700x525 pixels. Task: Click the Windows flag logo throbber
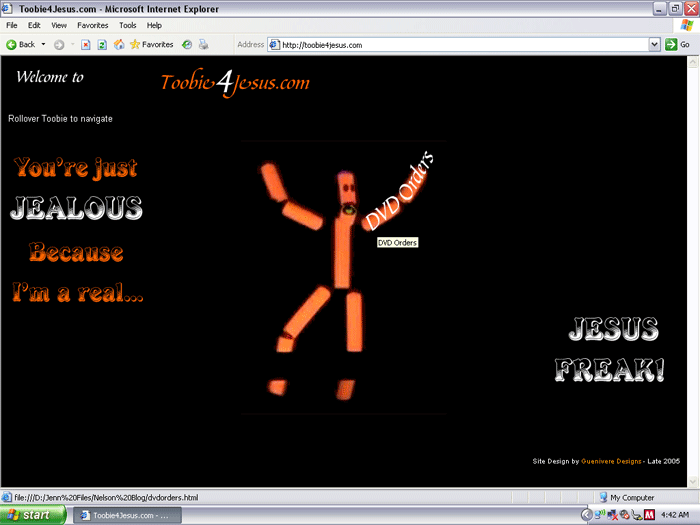pos(687,25)
